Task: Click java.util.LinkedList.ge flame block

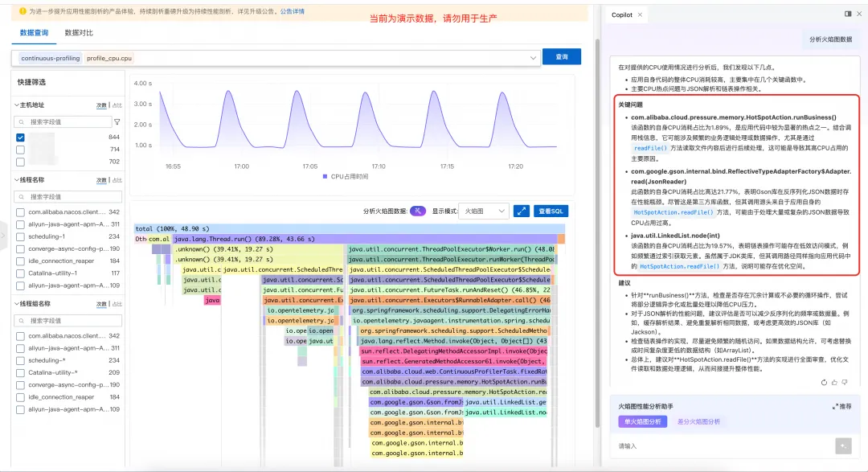Action: (506, 402)
